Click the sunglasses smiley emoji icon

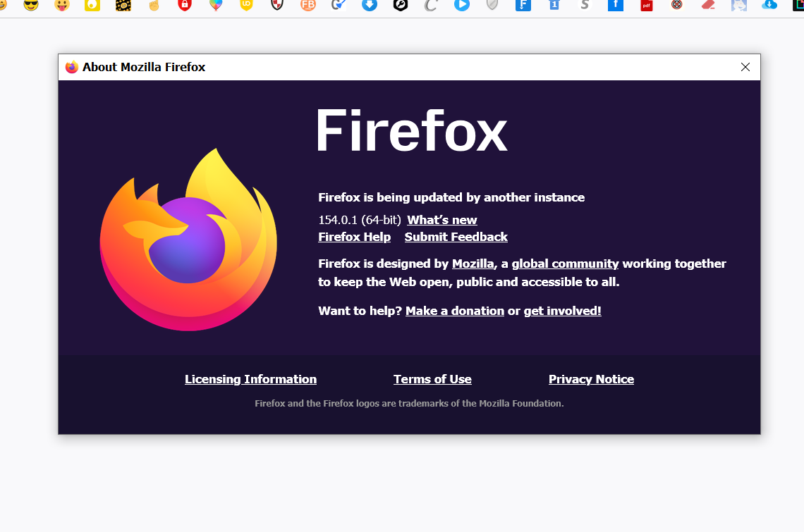pos(31,5)
